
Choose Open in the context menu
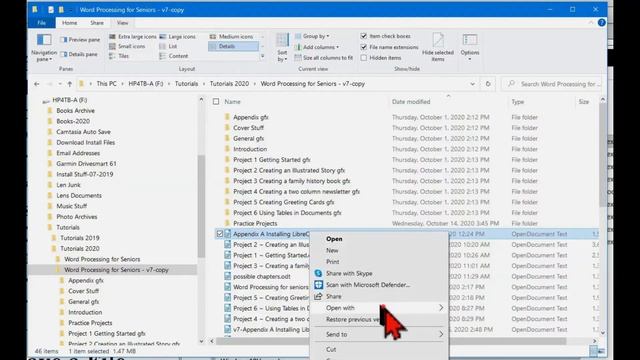pos(334,239)
